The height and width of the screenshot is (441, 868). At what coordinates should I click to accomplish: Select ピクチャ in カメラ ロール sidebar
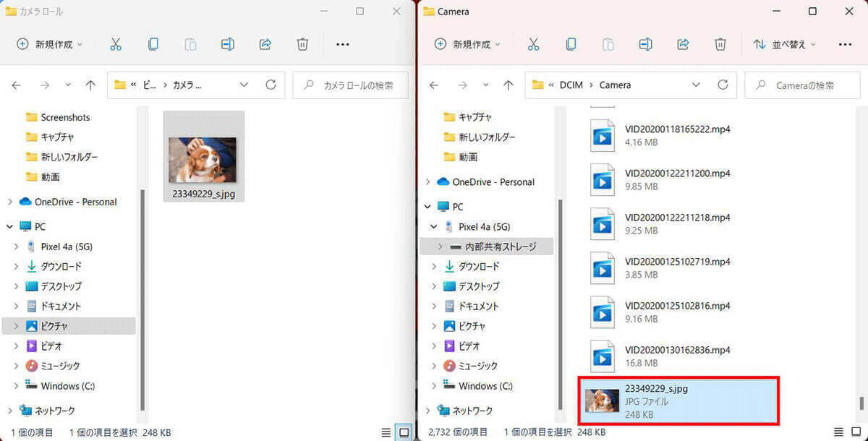[x=69, y=326]
